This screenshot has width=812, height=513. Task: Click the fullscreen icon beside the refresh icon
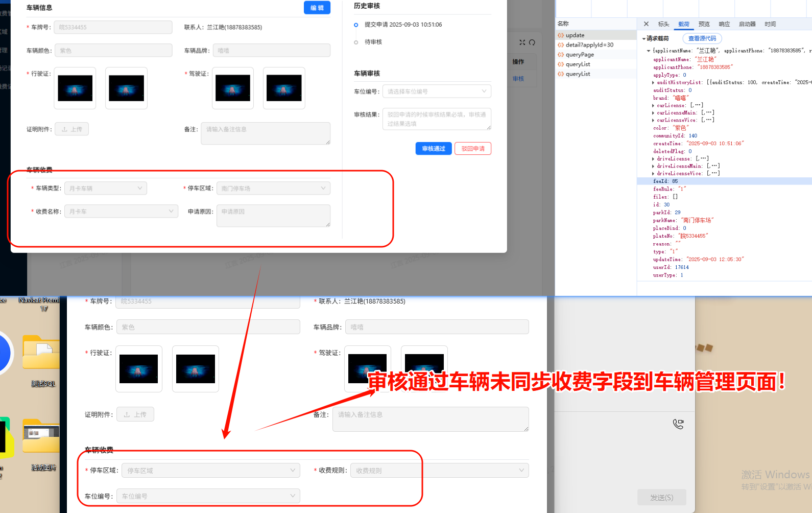tap(522, 42)
